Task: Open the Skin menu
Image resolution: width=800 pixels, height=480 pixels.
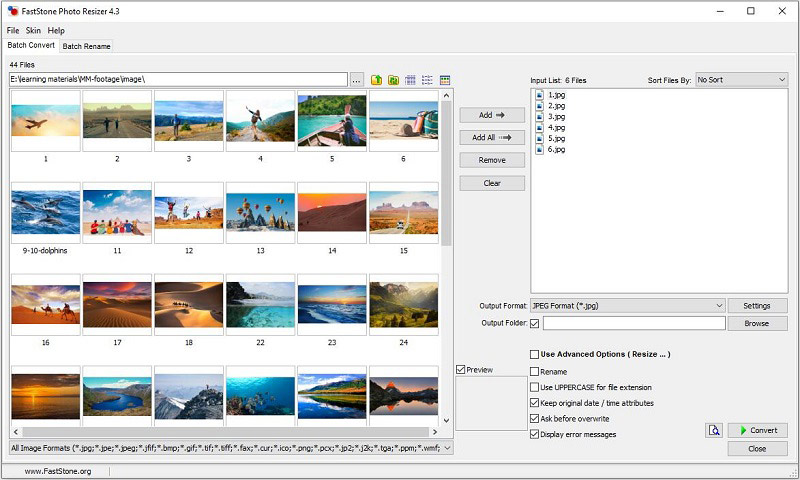Action: [x=33, y=31]
